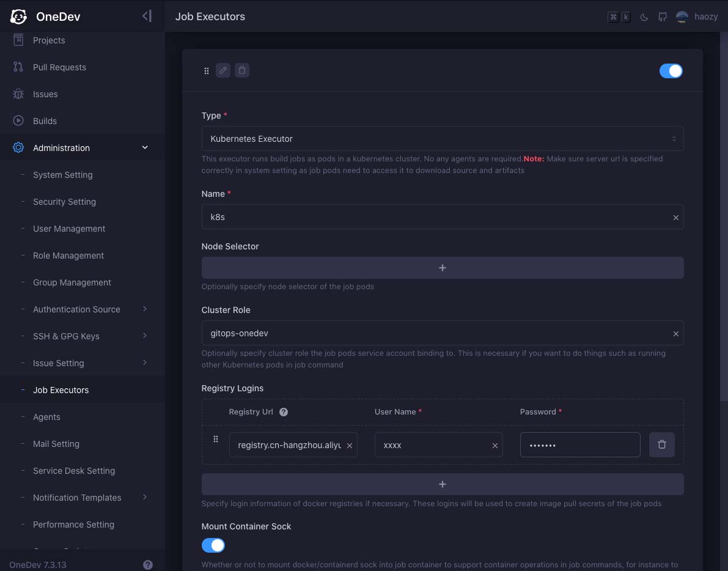Open help icon beside the OneDev version
The height and width of the screenshot is (571, 728).
[x=148, y=564]
